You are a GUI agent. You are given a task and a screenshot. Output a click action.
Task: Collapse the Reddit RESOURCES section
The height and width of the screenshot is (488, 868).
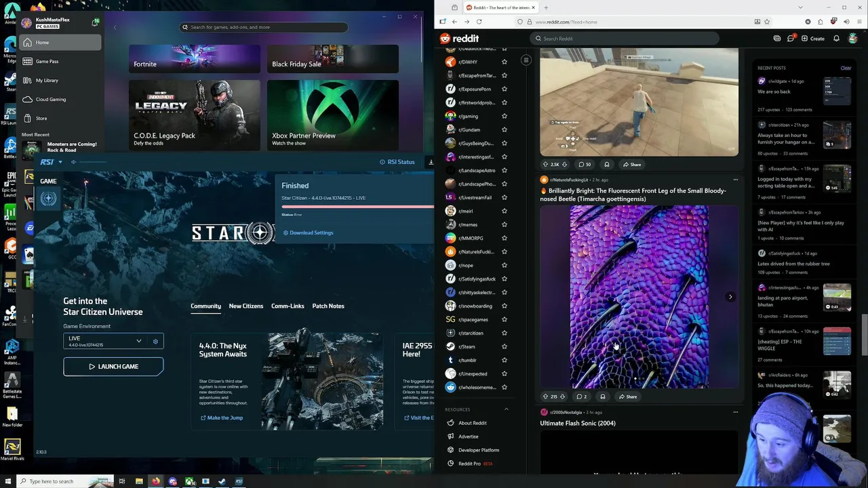coord(507,409)
